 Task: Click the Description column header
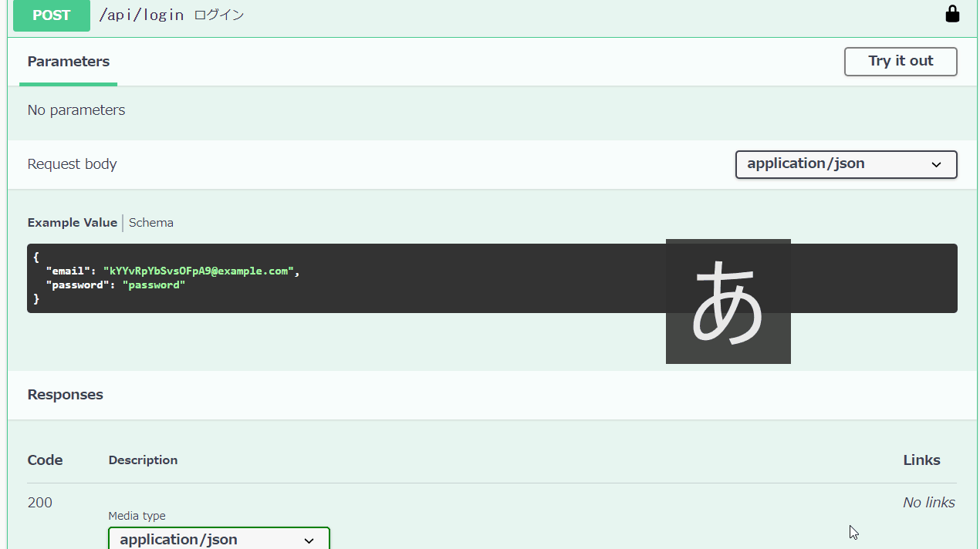coord(143,460)
